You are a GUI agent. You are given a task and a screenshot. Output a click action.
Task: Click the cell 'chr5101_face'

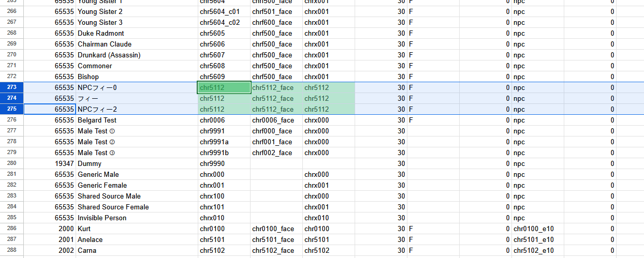pyautogui.click(x=276, y=239)
